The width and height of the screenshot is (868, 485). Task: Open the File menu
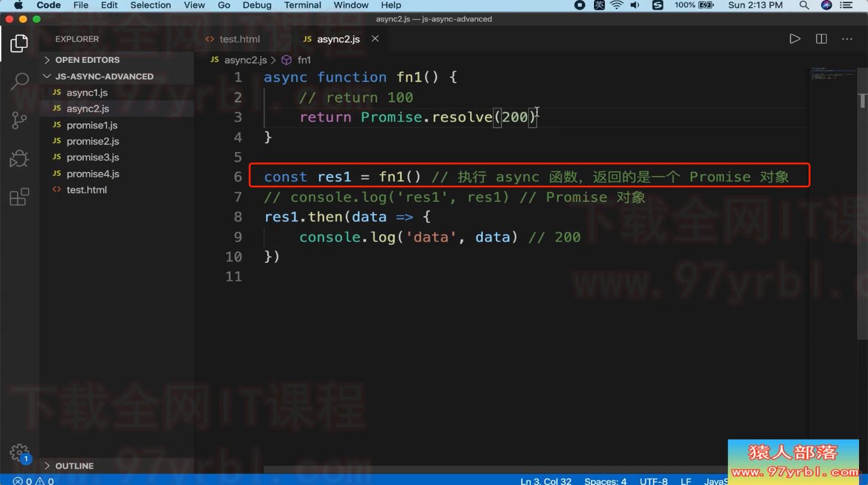point(81,5)
